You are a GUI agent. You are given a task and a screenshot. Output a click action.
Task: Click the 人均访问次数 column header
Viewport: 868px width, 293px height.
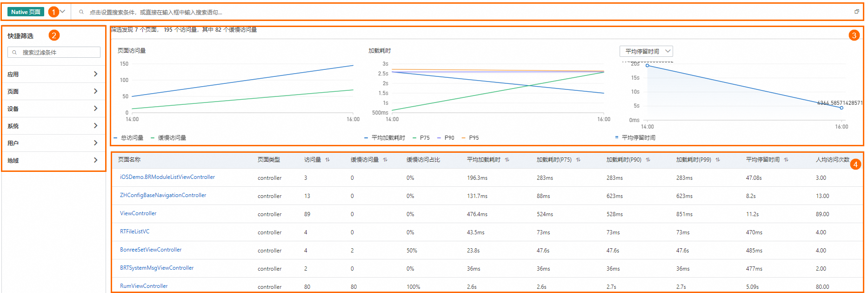point(833,159)
